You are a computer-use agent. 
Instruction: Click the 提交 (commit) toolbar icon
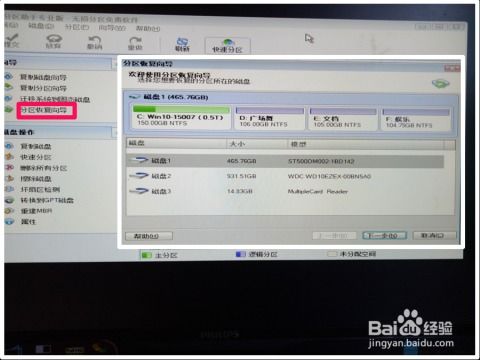[x=12, y=41]
